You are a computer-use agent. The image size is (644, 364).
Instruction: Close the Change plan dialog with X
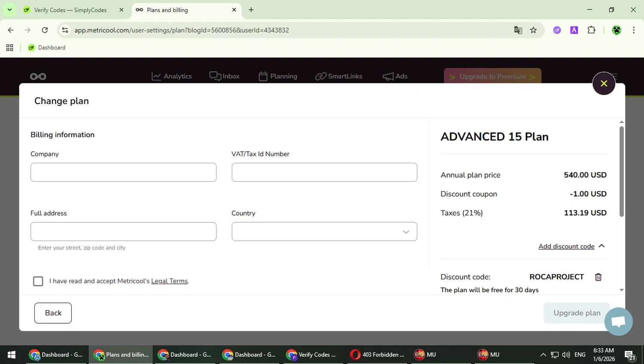604,83
